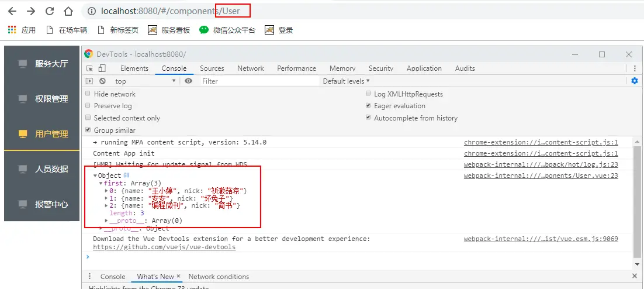Select 报警中心 in the sidebar

tap(42, 204)
